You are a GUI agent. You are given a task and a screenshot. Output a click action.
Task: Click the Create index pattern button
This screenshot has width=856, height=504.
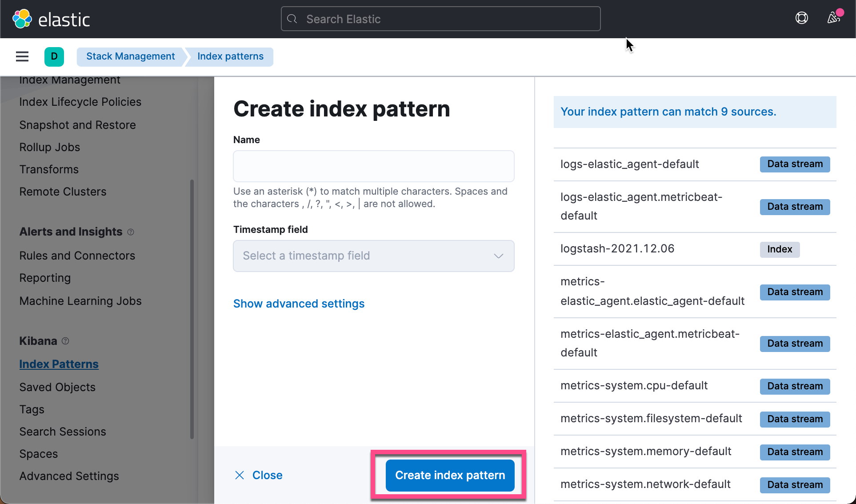449,475
